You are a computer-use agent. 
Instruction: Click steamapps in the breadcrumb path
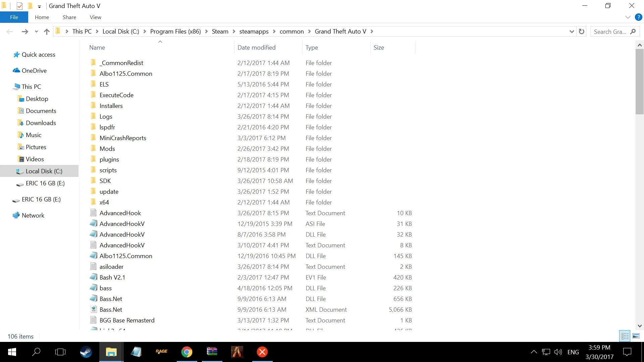coord(254,32)
